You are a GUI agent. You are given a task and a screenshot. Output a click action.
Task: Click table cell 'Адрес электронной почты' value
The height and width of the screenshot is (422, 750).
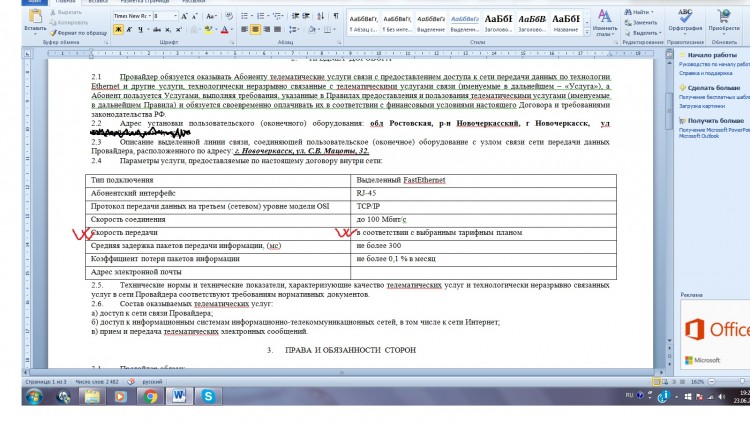pos(483,273)
